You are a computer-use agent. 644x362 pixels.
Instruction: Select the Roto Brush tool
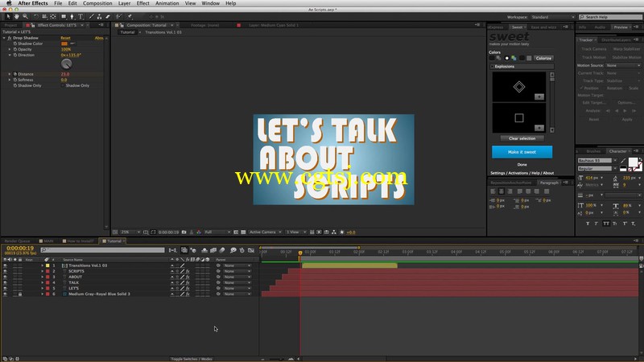[118, 17]
